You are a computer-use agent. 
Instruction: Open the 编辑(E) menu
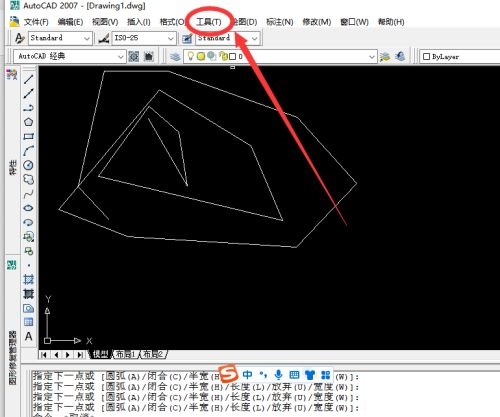pos(70,22)
